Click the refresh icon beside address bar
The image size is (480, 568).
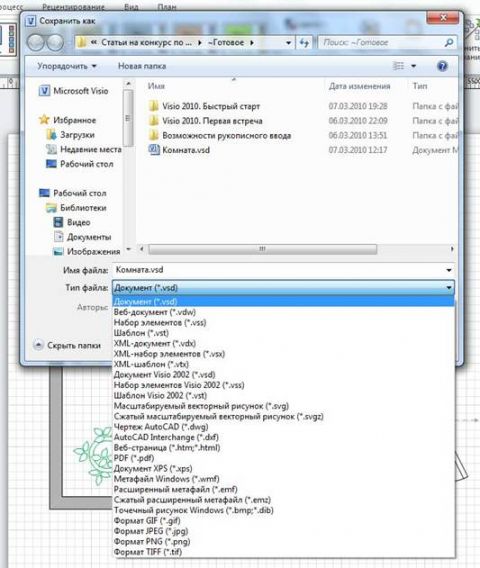[x=305, y=43]
